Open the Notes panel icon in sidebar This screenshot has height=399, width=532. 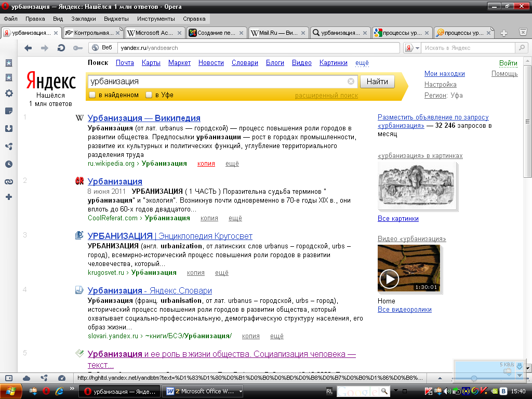point(9,111)
